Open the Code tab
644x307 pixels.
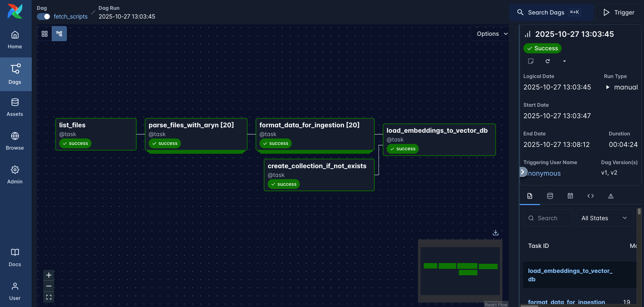pyautogui.click(x=590, y=196)
